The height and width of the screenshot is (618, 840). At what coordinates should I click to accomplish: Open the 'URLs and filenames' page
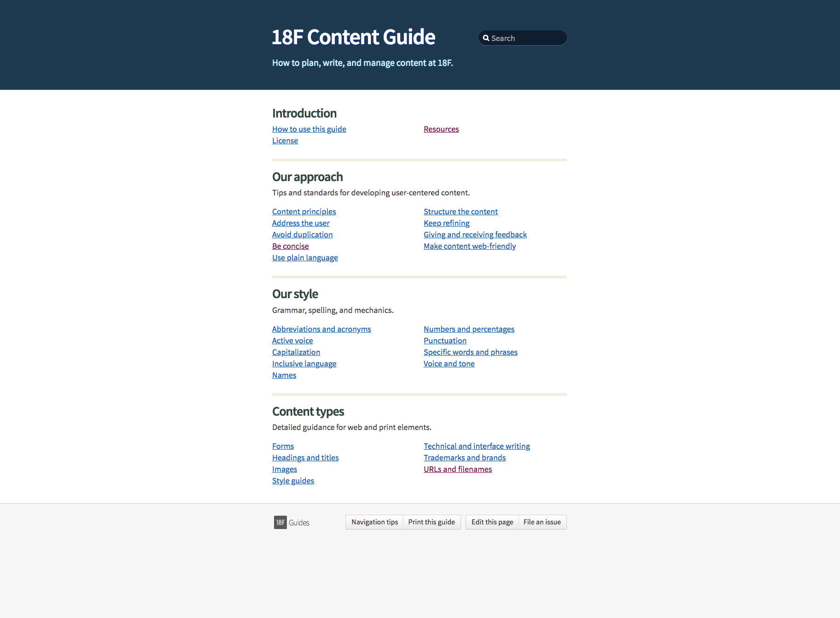457,469
